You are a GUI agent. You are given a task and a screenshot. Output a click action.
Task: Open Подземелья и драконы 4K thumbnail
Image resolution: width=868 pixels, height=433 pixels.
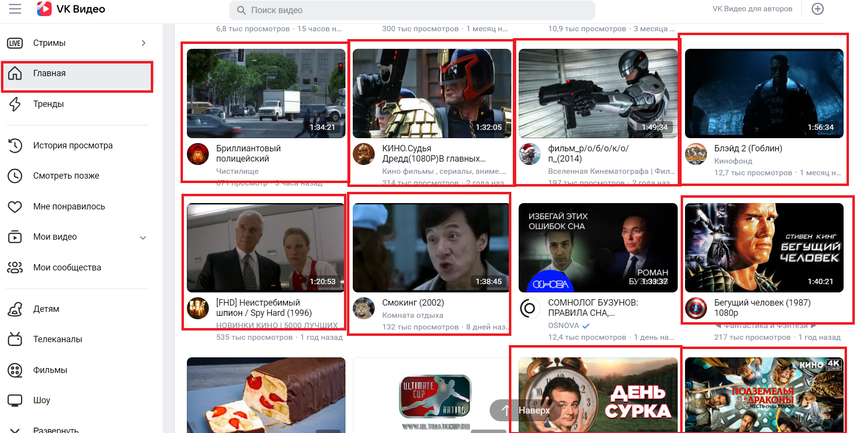(764, 395)
